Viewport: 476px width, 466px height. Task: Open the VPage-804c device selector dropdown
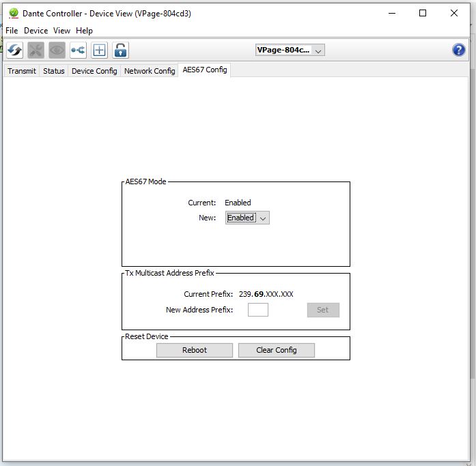click(x=290, y=50)
